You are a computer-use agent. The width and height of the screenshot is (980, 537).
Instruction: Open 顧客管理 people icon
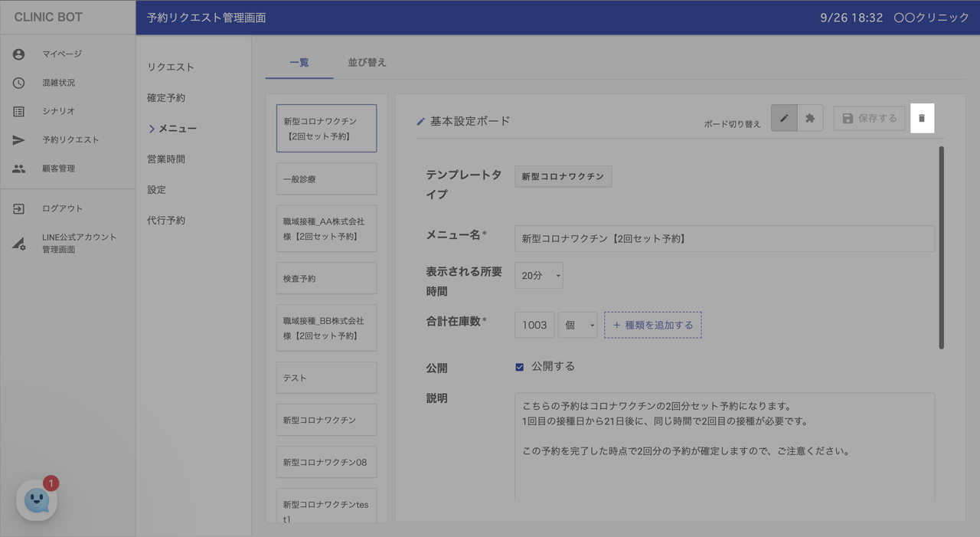tap(19, 169)
